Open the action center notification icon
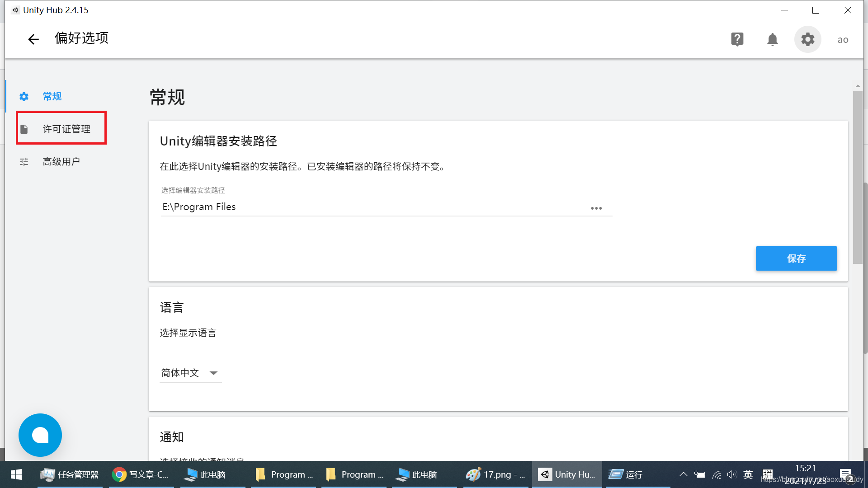868x488 pixels. click(846, 475)
